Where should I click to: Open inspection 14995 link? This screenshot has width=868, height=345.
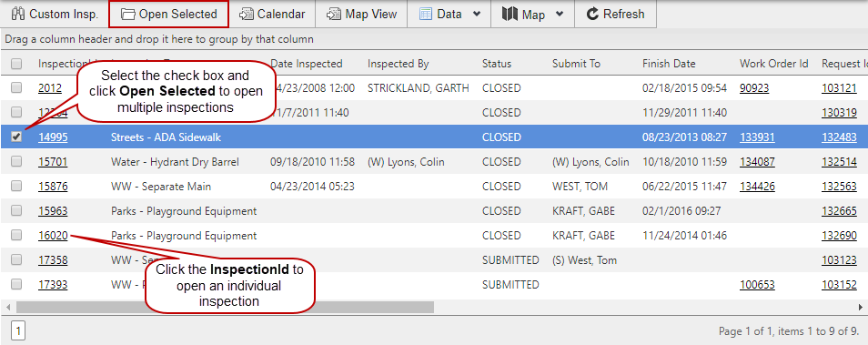pos(53,137)
